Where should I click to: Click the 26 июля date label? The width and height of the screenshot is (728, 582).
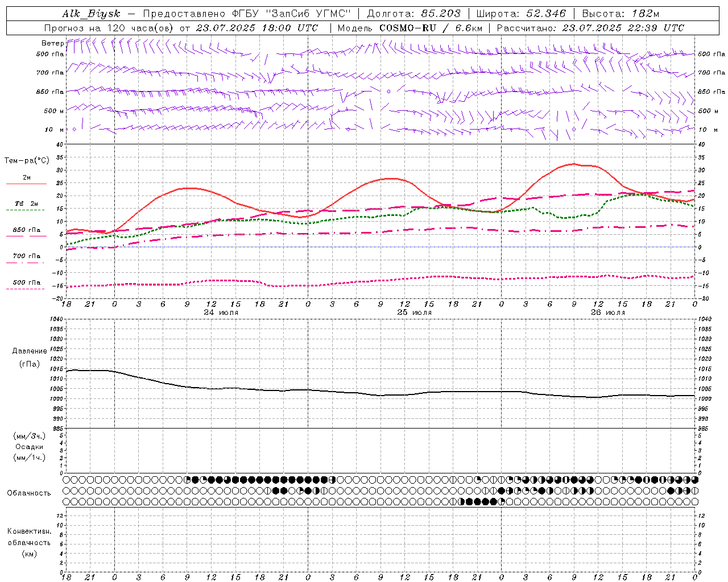point(607,313)
